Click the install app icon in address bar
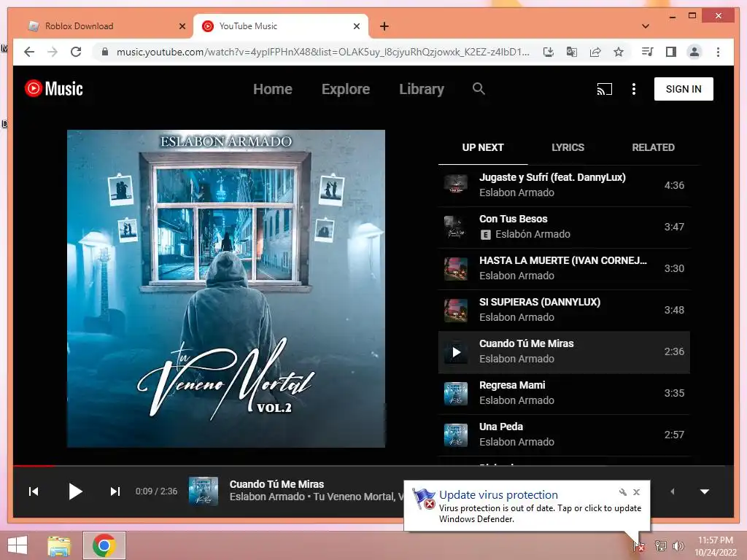 click(x=549, y=52)
